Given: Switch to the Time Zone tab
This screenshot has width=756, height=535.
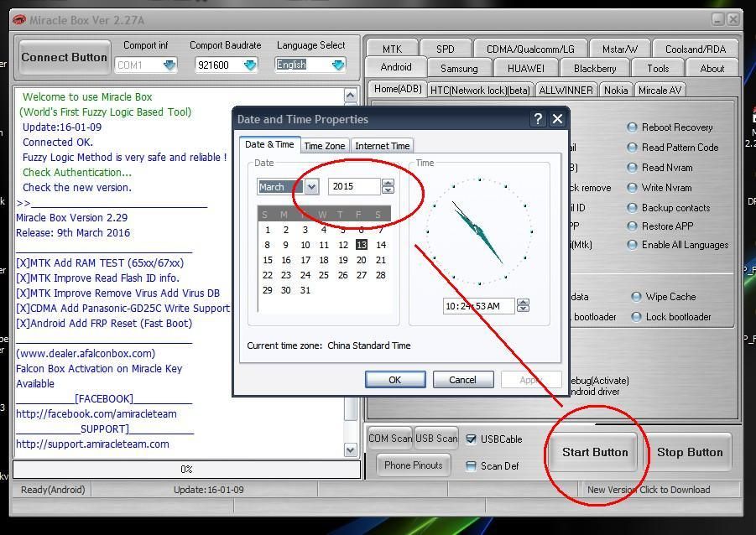Looking at the screenshot, I should point(325,146).
